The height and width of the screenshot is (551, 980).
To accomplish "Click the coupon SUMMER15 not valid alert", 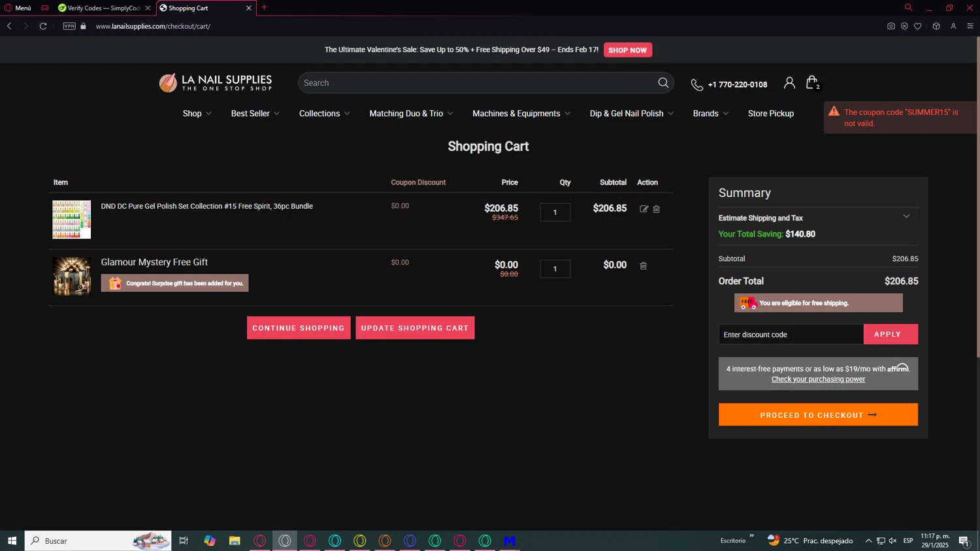I will click(900, 118).
